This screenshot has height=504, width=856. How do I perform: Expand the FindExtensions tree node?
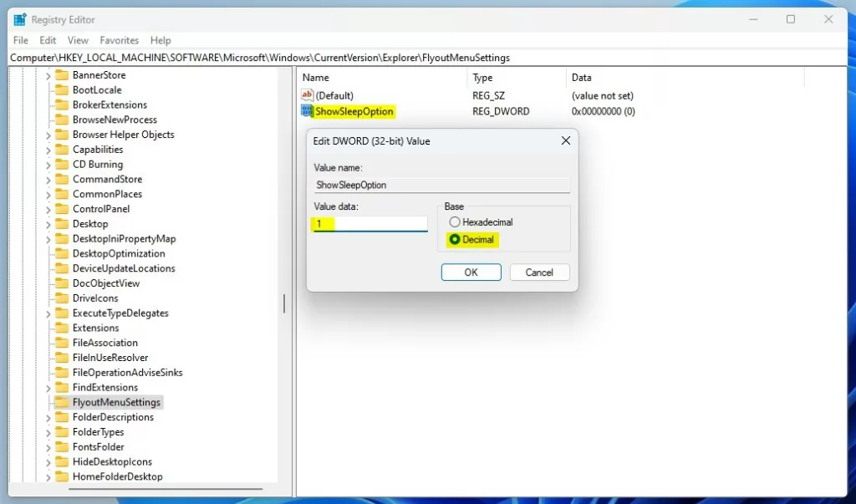tap(48, 388)
